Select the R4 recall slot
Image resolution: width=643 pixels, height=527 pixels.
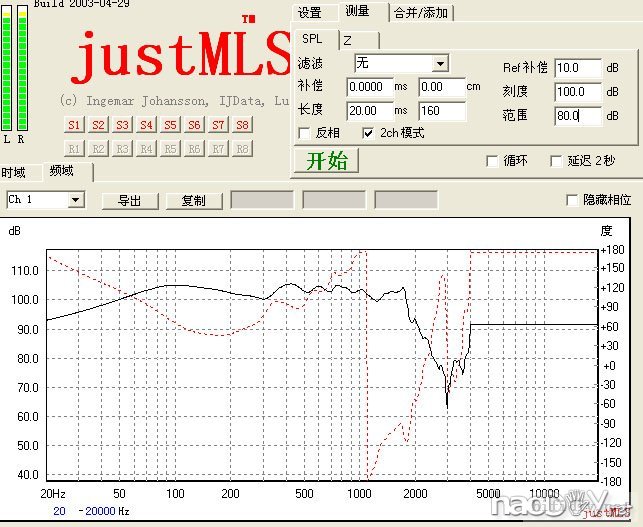(x=146, y=148)
